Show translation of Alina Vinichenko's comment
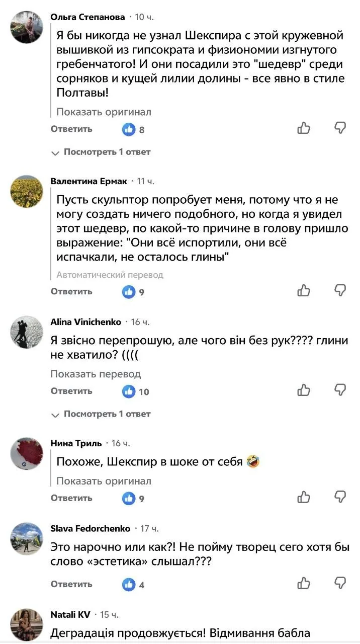The height and width of the screenshot is (644, 360). click(96, 374)
